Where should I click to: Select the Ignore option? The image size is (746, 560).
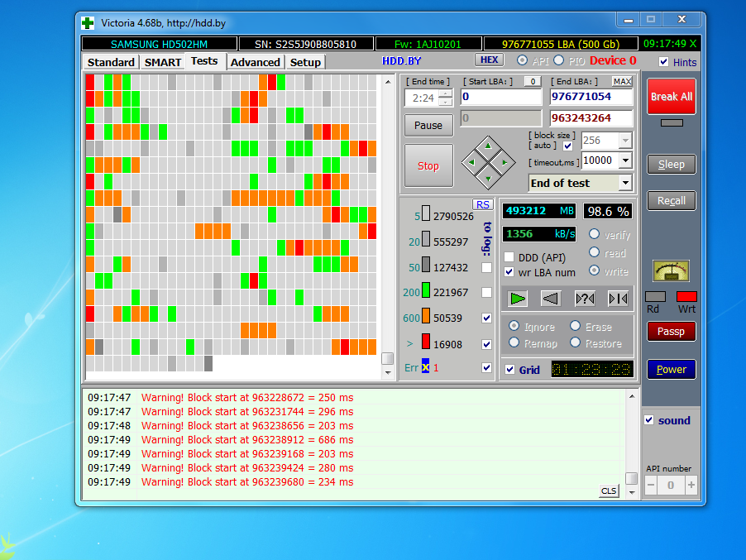click(x=514, y=326)
